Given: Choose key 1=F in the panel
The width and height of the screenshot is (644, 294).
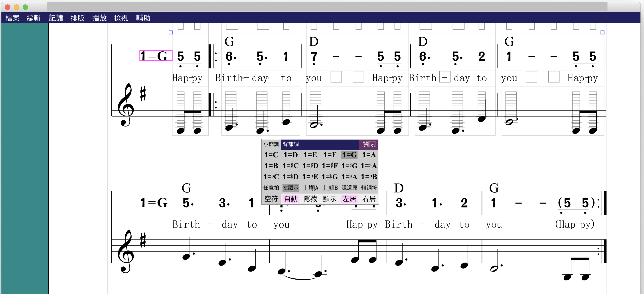Looking at the screenshot, I should click(x=330, y=155).
